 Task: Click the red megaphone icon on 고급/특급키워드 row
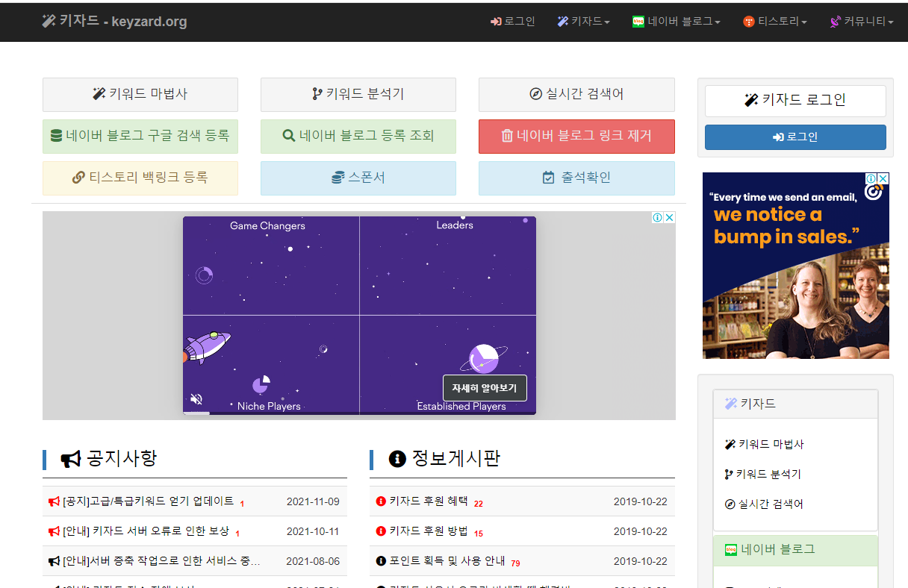(54, 501)
